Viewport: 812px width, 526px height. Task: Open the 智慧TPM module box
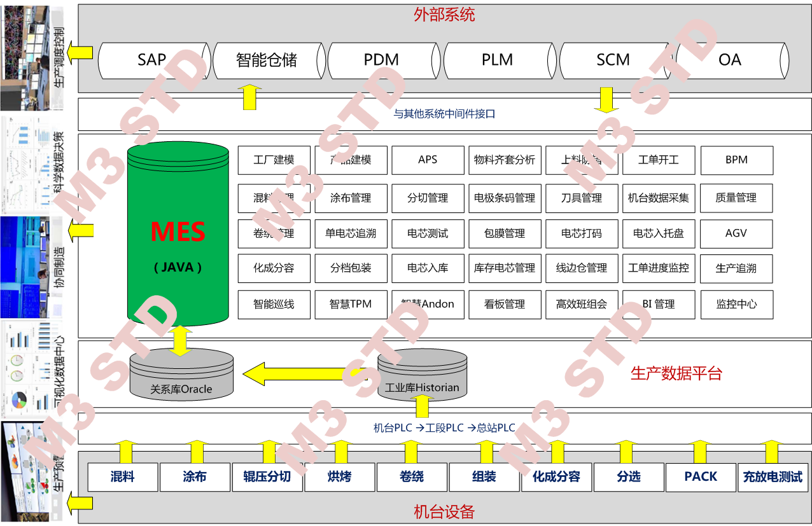[x=351, y=305]
